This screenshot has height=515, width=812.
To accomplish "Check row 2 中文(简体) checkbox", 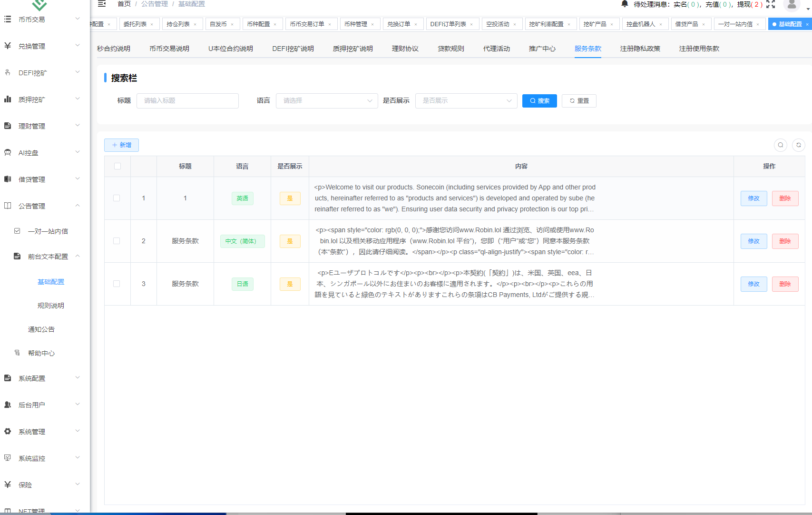I will [117, 241].
